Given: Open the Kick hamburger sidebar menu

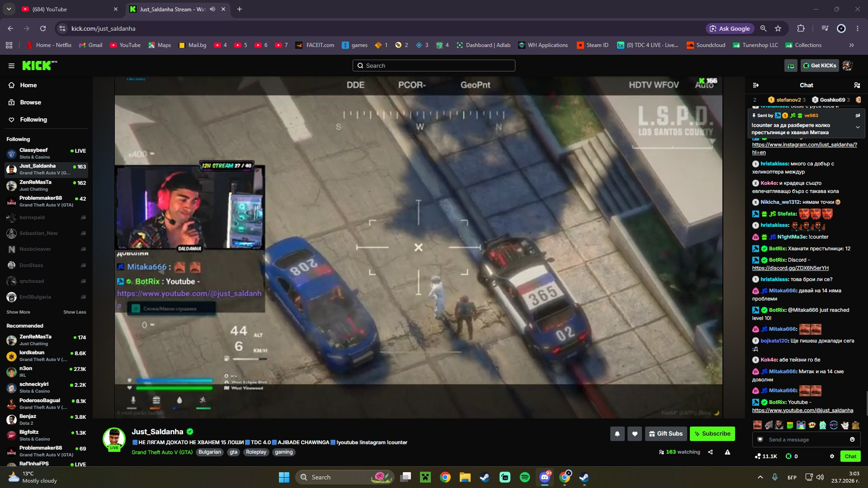Looking at the screenshot, I should [x=11, y=66].
